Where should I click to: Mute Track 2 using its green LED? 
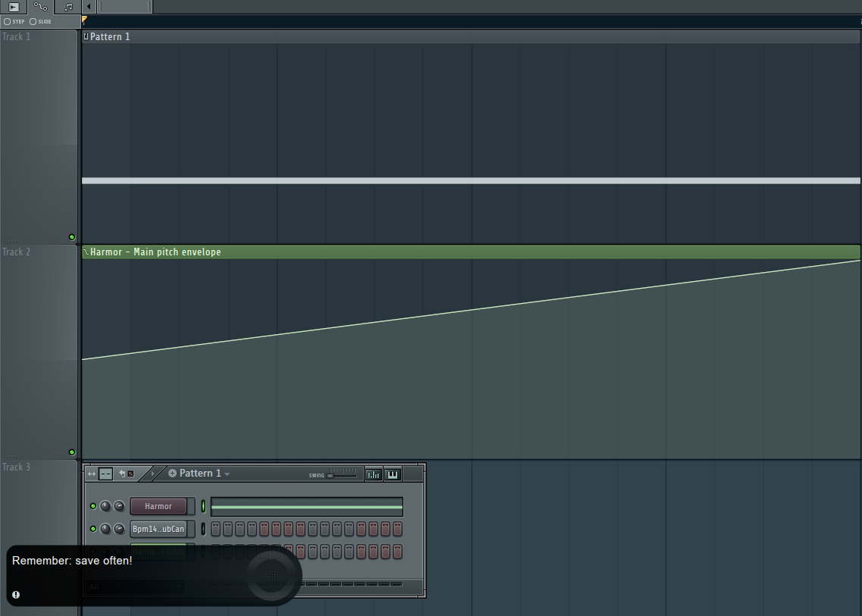[x=71, y=452]
